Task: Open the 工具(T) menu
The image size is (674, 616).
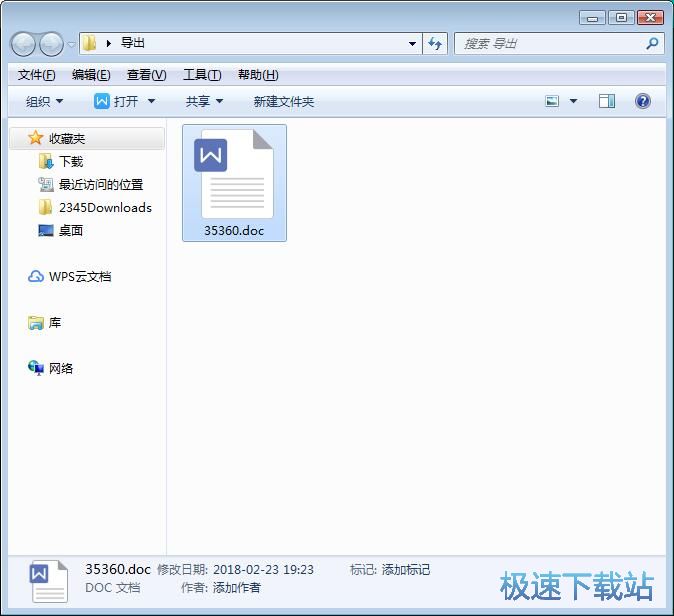Action: [x=202, y=75]
